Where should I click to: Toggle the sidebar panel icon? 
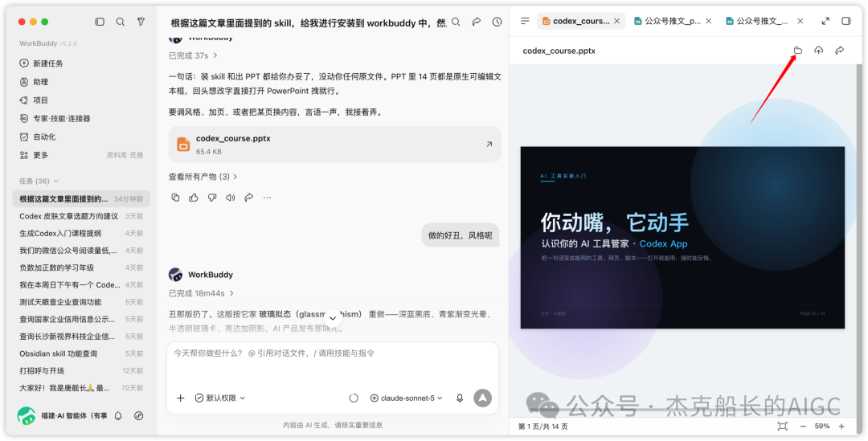click(100, 22)
